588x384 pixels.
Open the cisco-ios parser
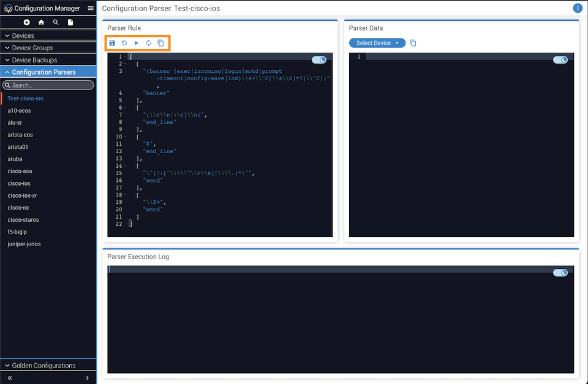pyautogui.click(x=19, y=183)
